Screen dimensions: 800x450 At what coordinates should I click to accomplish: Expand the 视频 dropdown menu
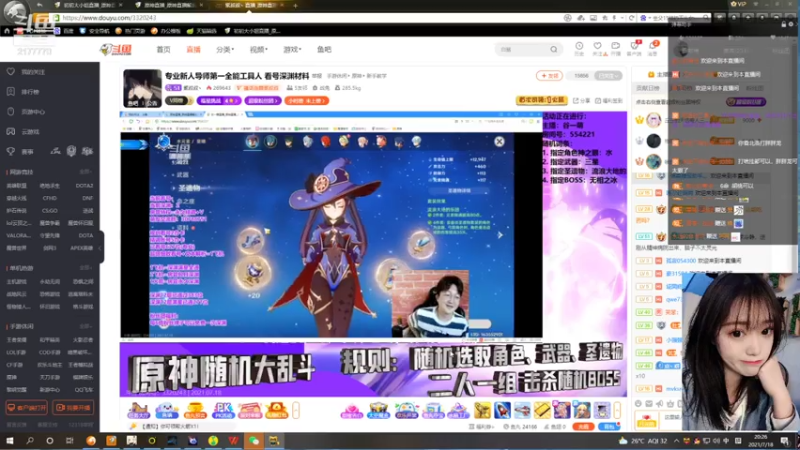258,49
